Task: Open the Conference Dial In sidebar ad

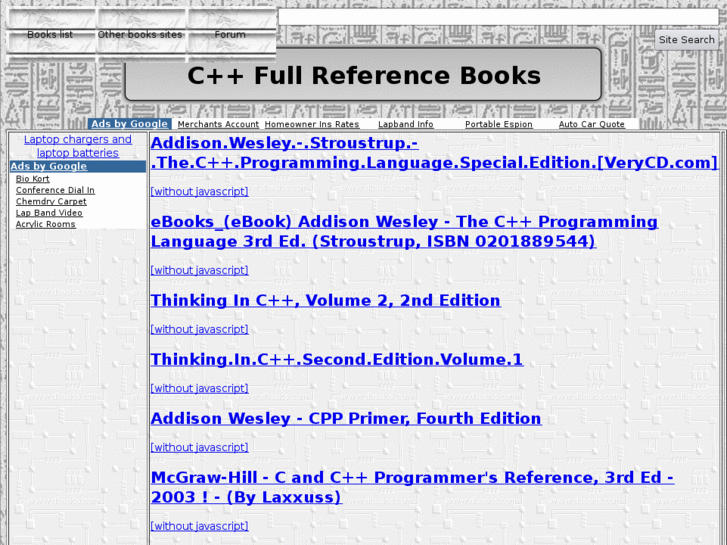Action: click(55, 190)
